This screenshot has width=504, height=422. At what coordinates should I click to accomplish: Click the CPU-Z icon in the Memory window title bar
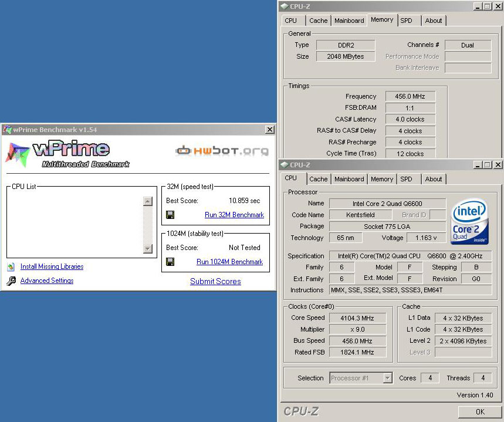pos(284,6)
